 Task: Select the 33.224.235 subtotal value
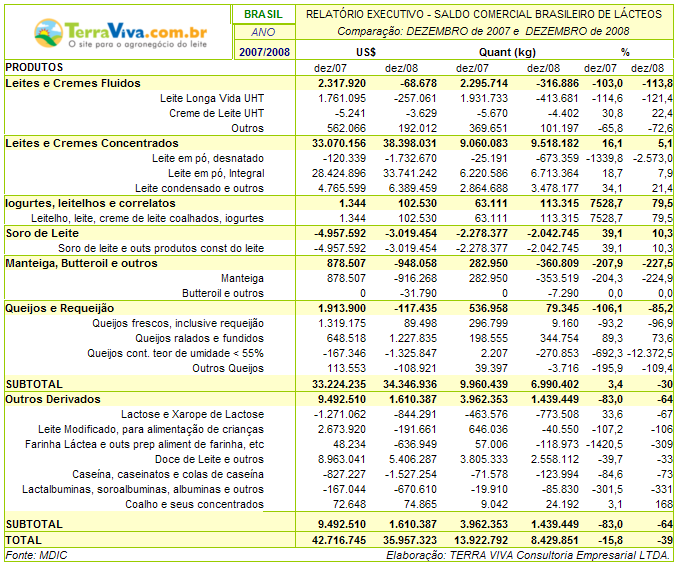point(339,384)
